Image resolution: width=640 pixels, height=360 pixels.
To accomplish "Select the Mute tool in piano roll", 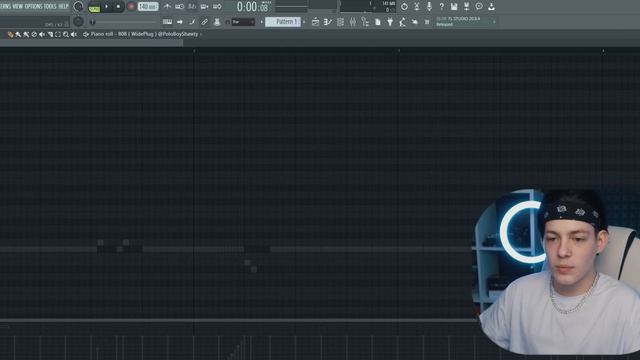I will point(42,35).
